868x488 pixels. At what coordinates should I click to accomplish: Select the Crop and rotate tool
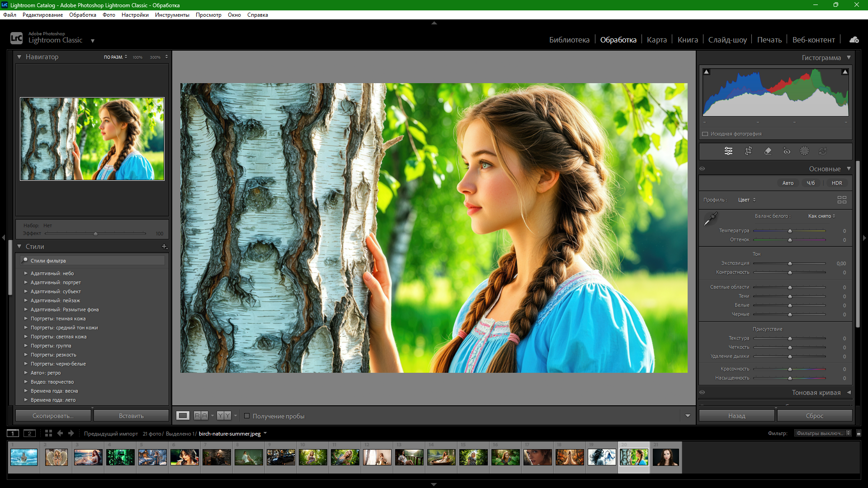pos(748,151)
